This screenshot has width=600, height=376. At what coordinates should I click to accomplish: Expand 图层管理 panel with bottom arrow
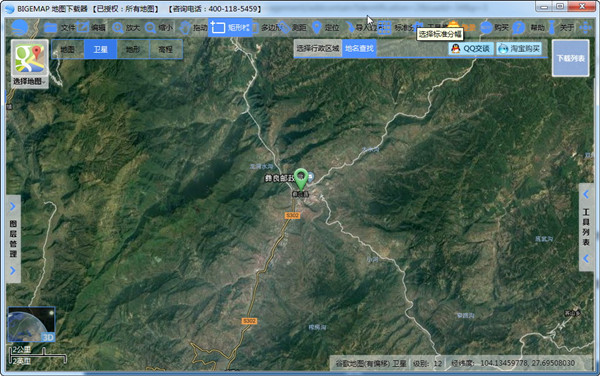(x=13, y=271)
